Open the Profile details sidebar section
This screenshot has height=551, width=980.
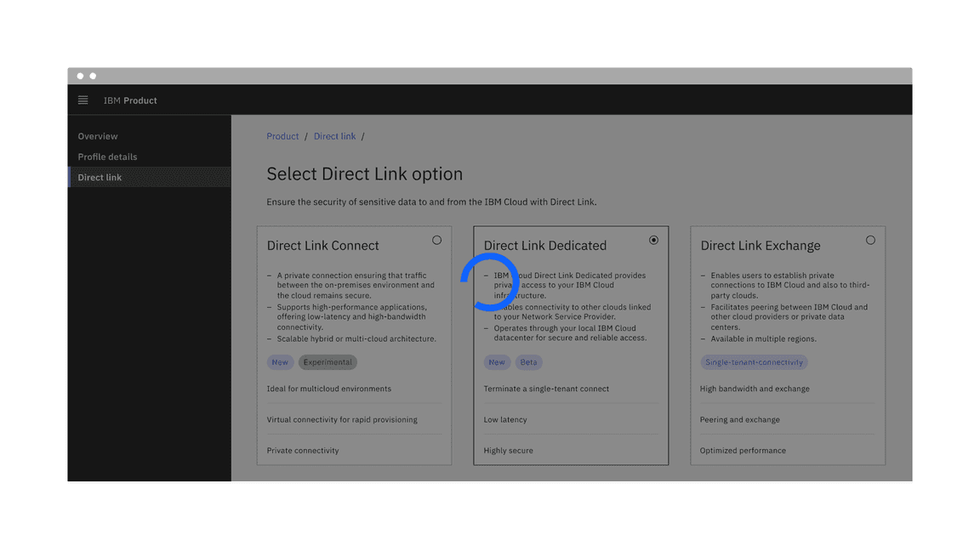coord(108,156)
